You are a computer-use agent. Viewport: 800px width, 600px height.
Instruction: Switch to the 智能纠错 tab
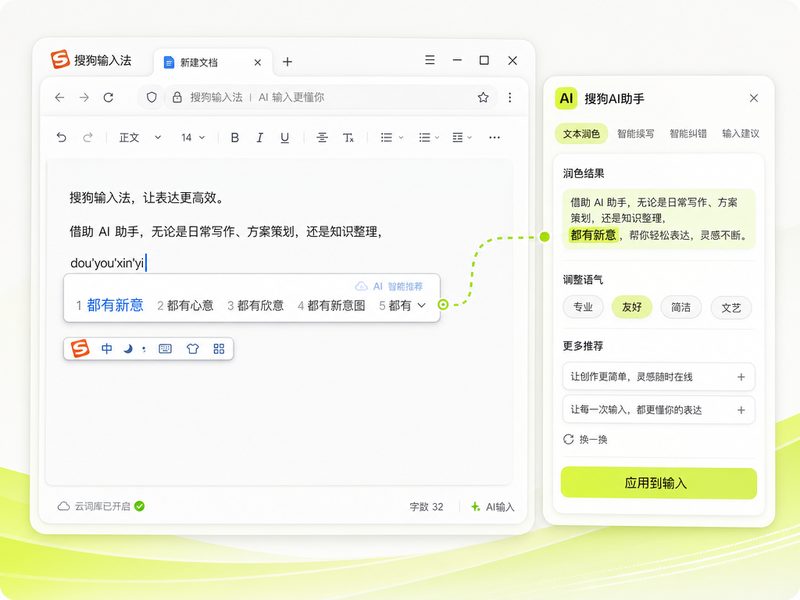[688, 134]
